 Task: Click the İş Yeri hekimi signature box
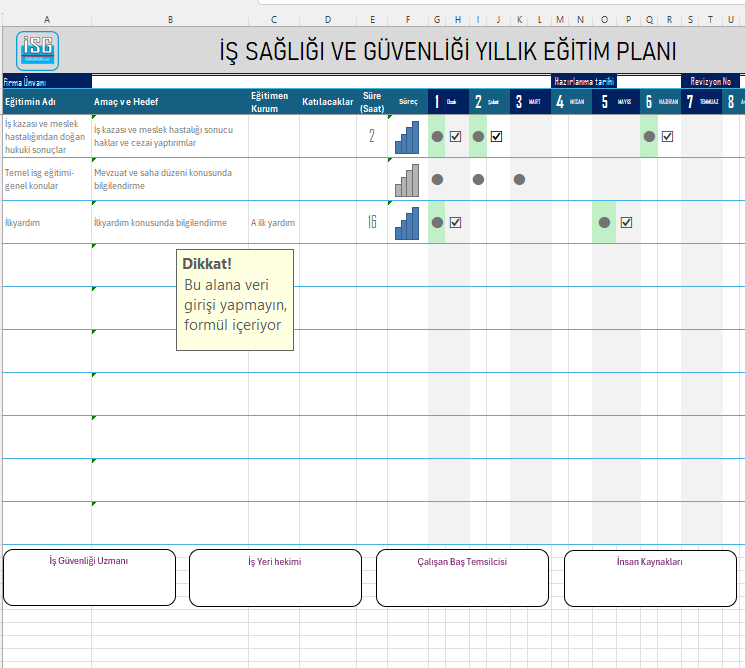(x=275, y=578)
